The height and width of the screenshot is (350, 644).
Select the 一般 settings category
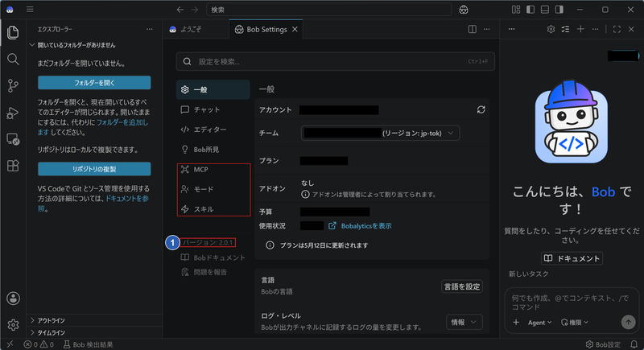[213, 89]
